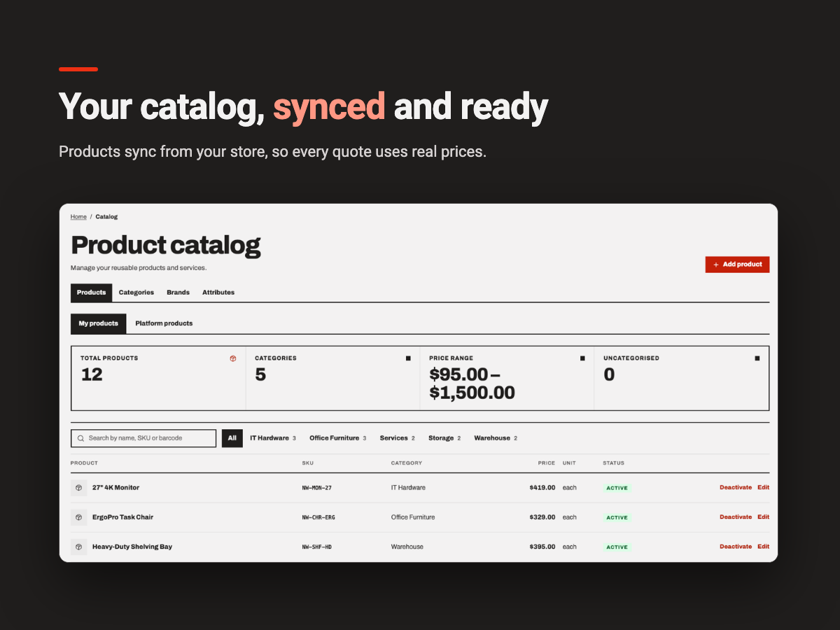Click the 27" 4K Monitor product name
The width and height of the screenshot is (840, 630).
point(116,488)
